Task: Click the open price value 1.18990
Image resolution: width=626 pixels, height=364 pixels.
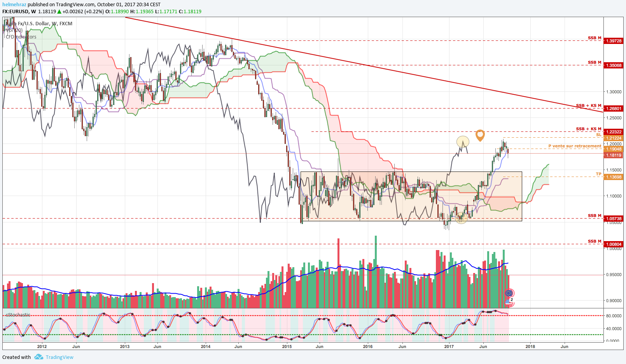Action: [x=120, y=12]
